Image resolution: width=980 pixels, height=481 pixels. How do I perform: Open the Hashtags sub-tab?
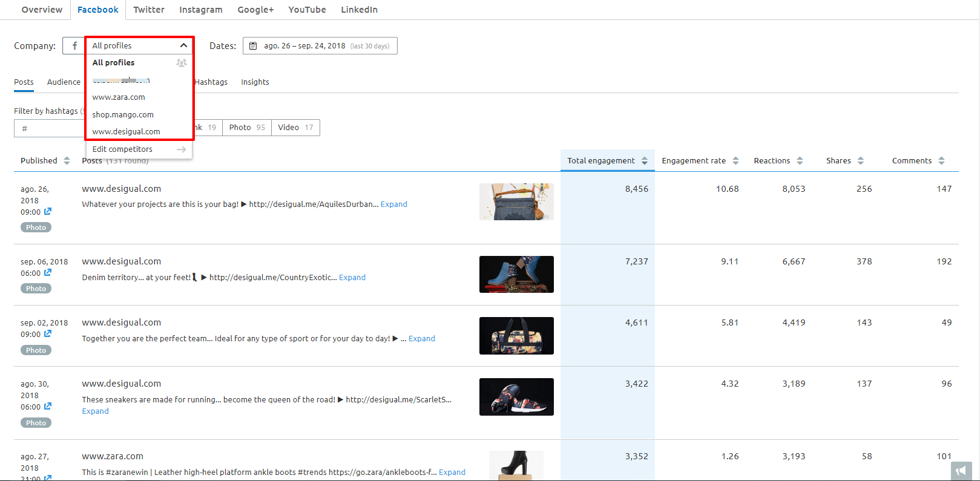(211, 82)
